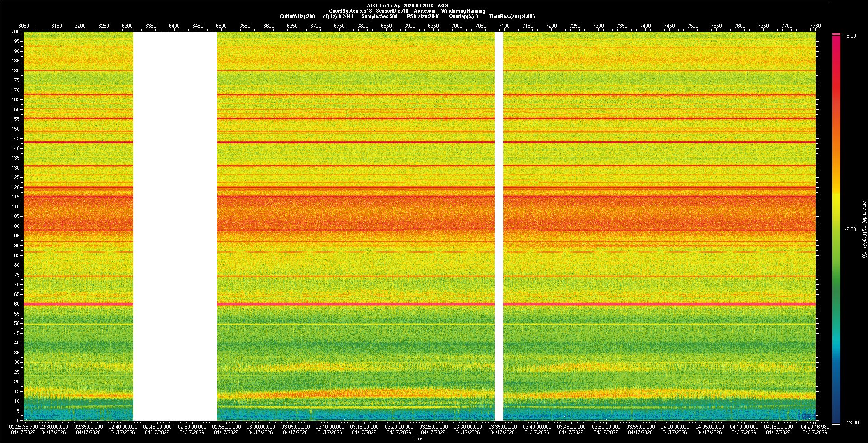868x443 pixels.
Task: Click the PSD size:2048 parameter label
Action: 423,17
